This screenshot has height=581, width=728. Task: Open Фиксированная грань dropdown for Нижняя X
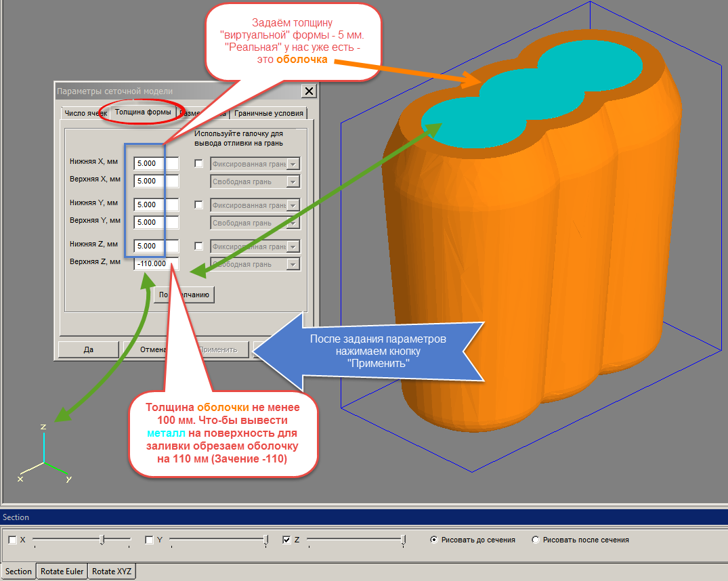coord(255,164)
